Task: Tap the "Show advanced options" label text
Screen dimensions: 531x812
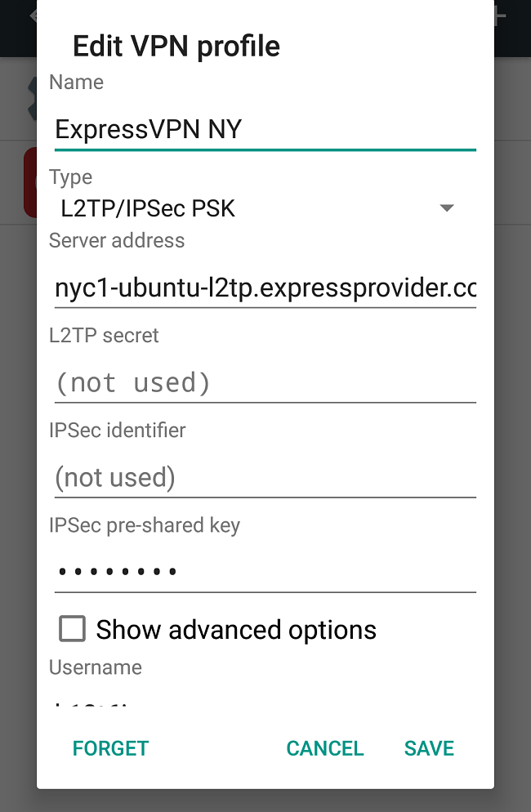Action: tap(236, 630)
